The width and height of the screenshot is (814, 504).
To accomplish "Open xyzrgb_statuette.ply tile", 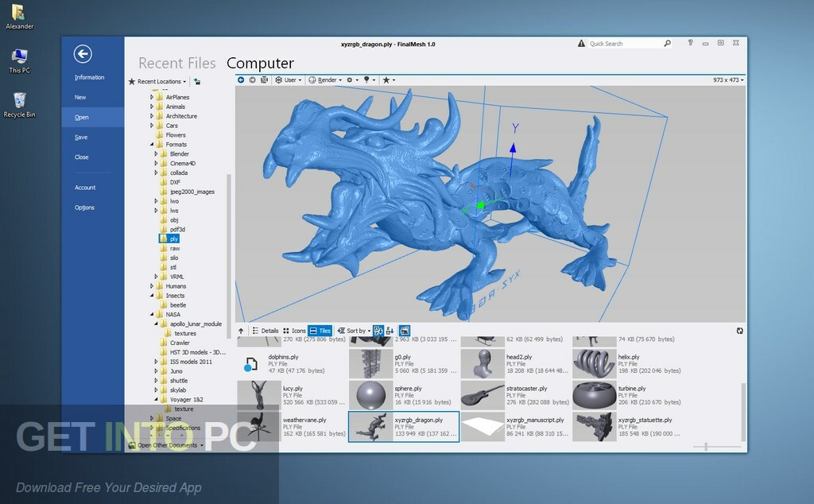I will point(627,427).
